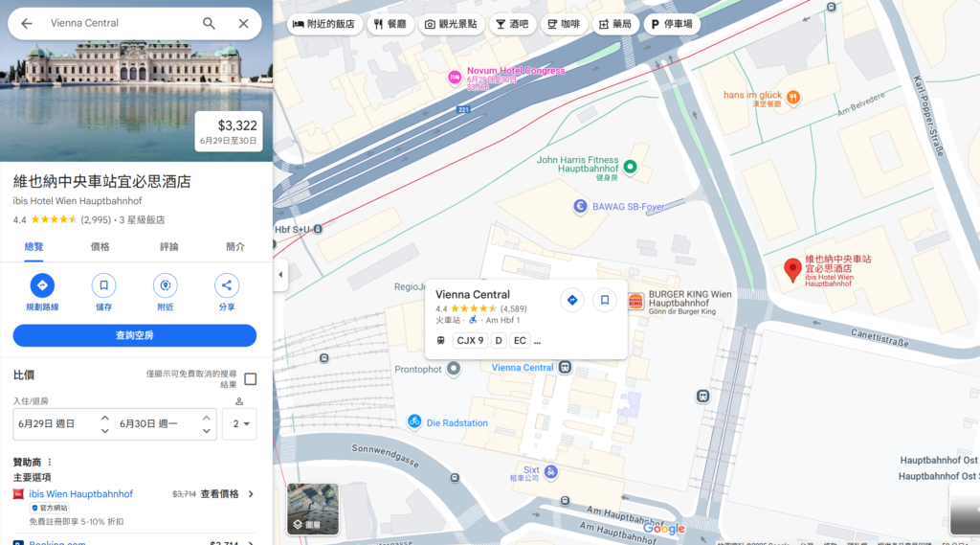This screenshot has width=980, height=545.
Task: Click directions icon in Vienna Central popup
Action: tap(571, 300)
